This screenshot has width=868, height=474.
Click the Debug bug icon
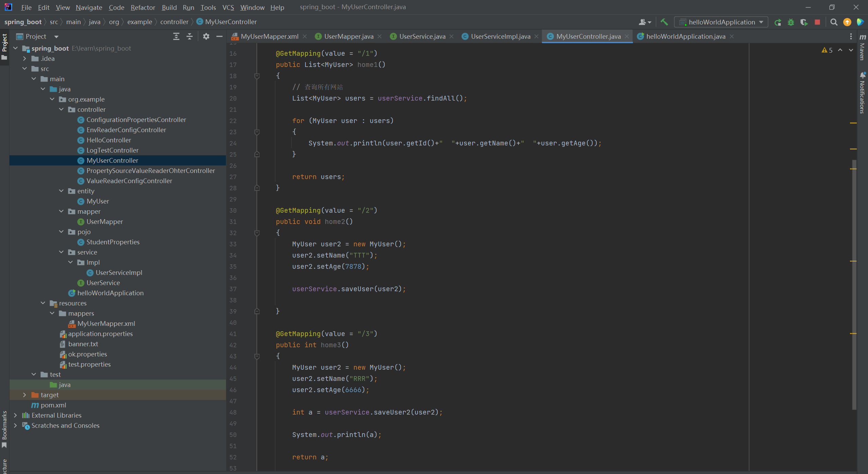point(791,22)
